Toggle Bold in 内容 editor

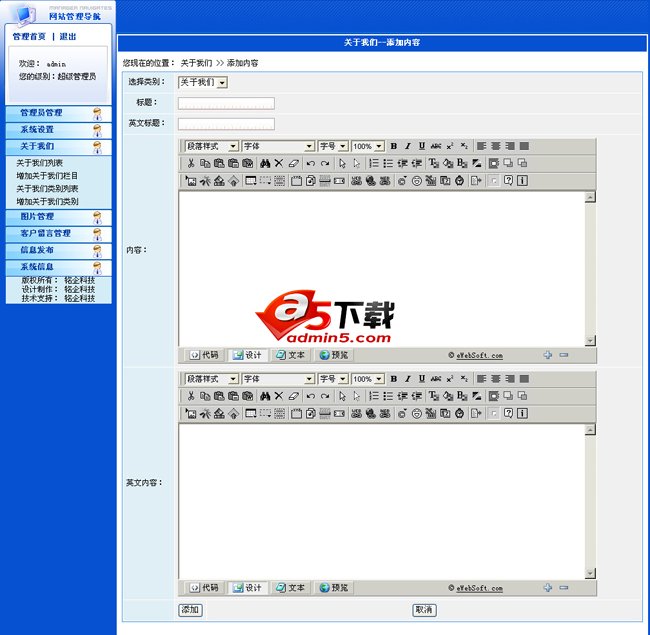394,146
